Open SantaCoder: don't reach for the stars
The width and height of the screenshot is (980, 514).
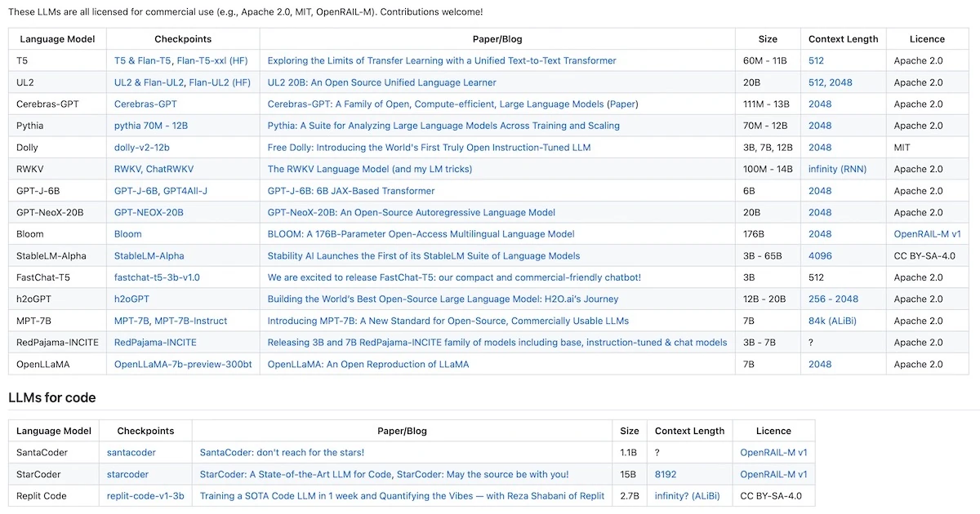[x=282, y=452]
